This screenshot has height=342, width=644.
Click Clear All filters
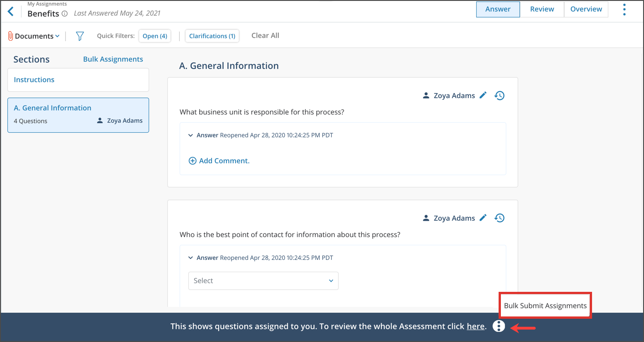coord(265,36)
